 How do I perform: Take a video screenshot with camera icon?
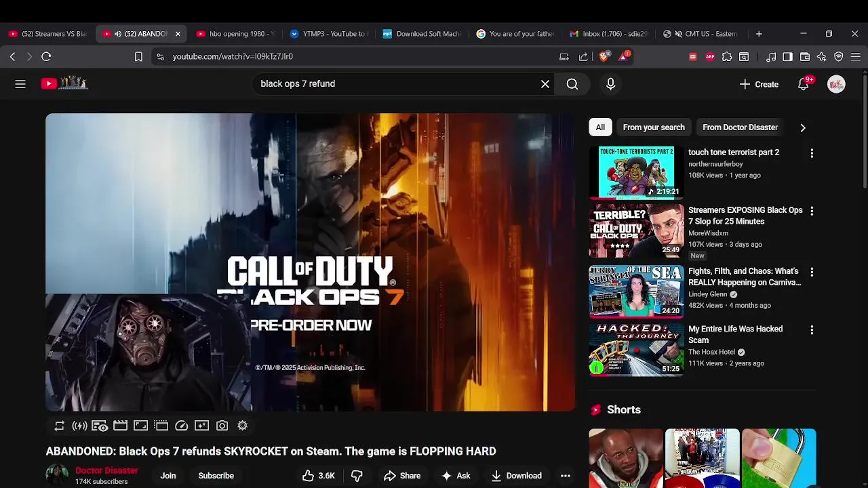(x=222, y=426)
